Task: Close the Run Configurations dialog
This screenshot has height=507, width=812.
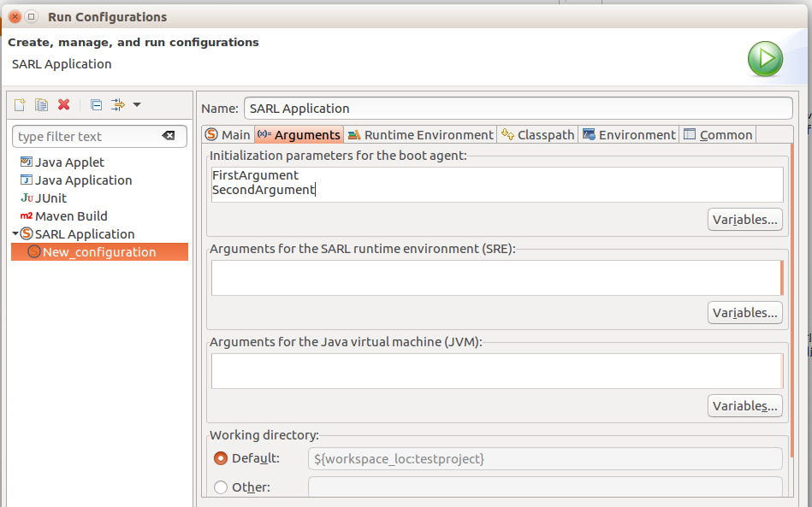Action: coord(15,16)
